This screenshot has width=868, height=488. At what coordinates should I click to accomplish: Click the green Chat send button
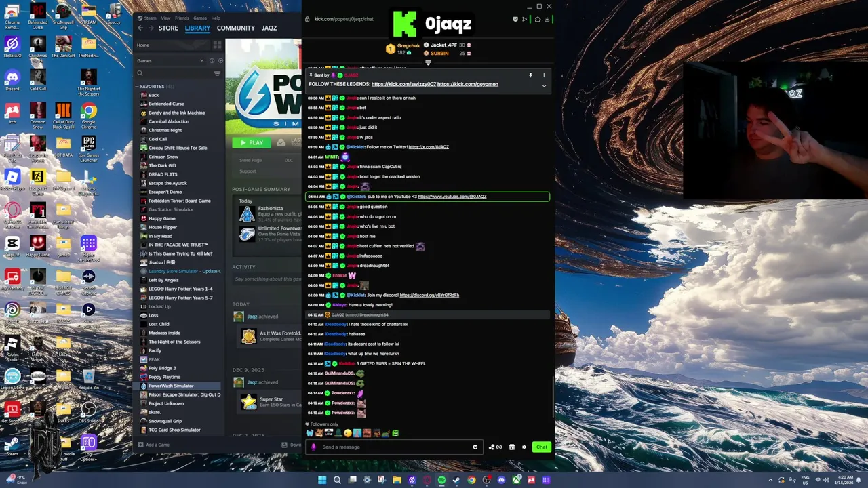tap(542, 447)
